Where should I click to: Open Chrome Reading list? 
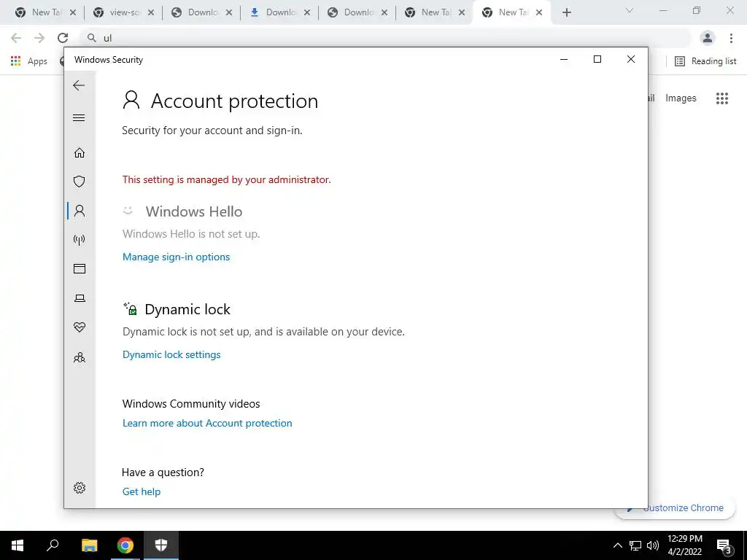[x=705, y=61]
